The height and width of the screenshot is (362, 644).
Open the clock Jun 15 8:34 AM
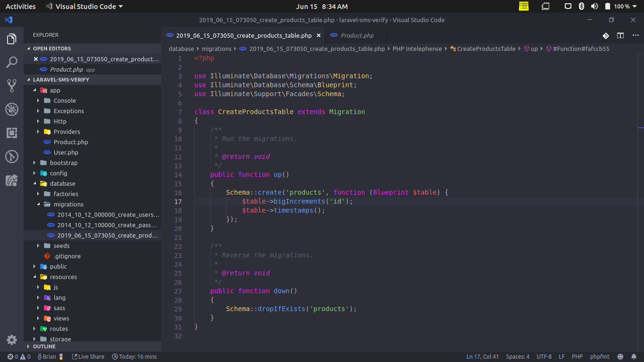pos(322,6)
